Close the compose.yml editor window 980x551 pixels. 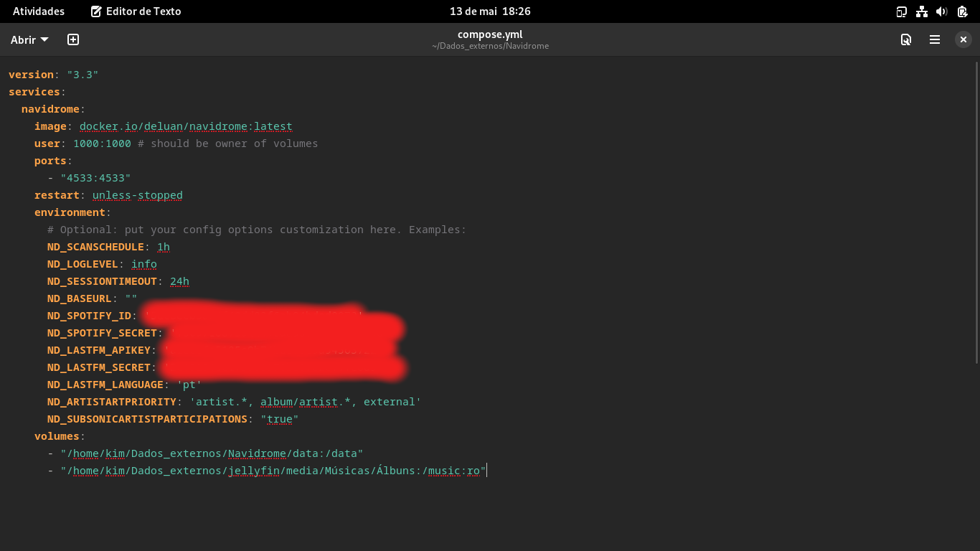963,40
